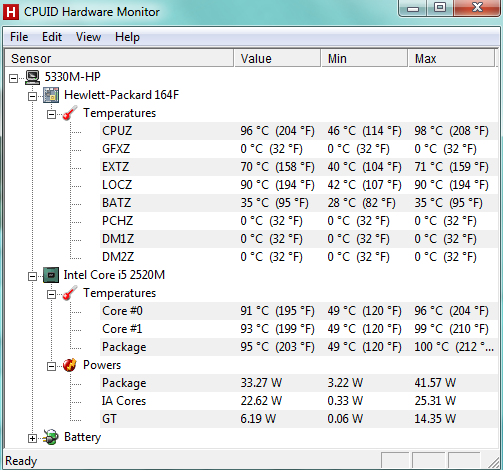This screenshot has width=503, height=470.
Task: Click the Powers lightning icon
Action: click(70, 365)
